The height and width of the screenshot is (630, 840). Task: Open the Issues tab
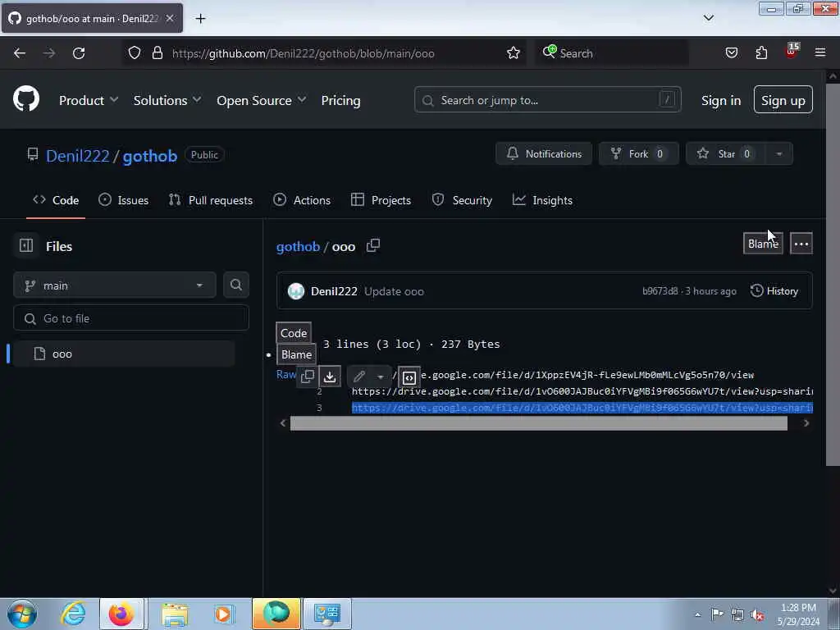[x=124, y=200]
